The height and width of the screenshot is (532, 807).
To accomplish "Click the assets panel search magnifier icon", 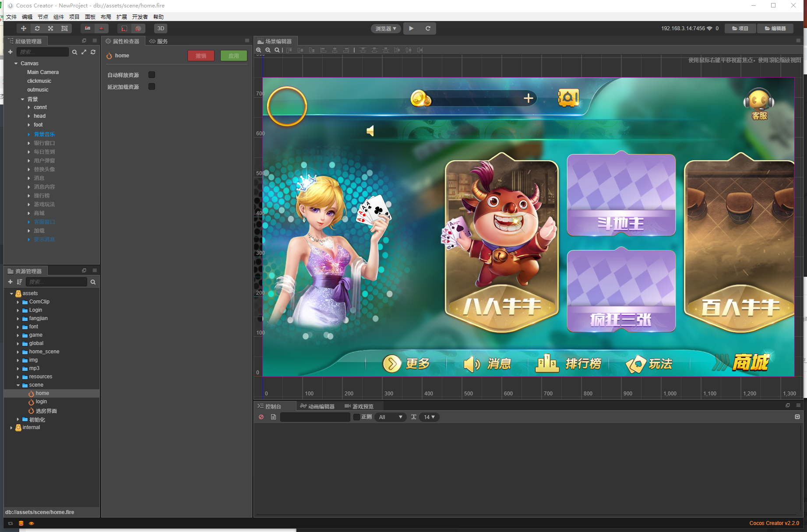I will point(93,282).
